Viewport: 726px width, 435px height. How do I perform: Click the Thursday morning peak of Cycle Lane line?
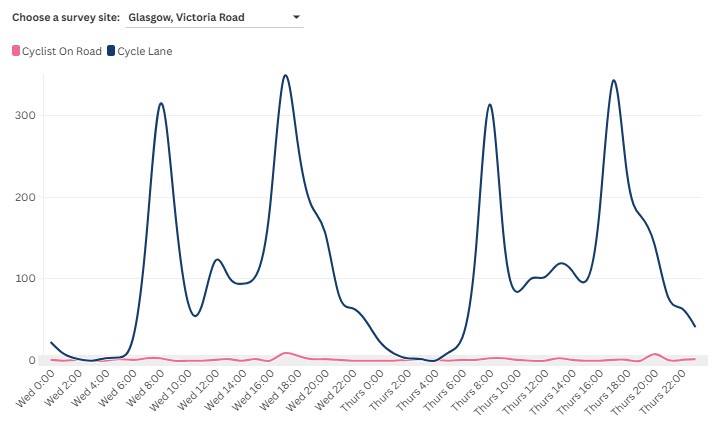click(x=489, y=104)
